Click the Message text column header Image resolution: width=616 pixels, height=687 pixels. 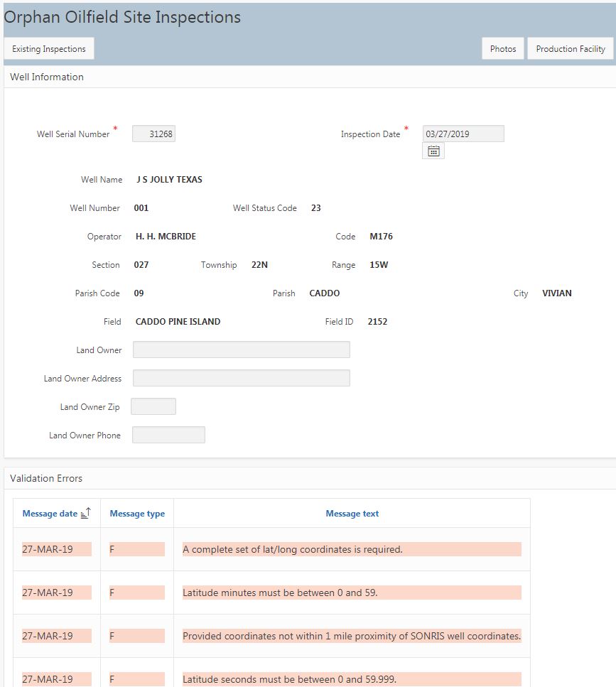(x=352, y=514)
